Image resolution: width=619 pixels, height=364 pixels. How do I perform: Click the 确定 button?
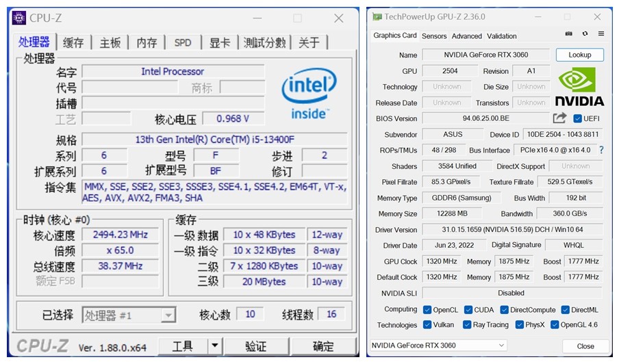323,346
